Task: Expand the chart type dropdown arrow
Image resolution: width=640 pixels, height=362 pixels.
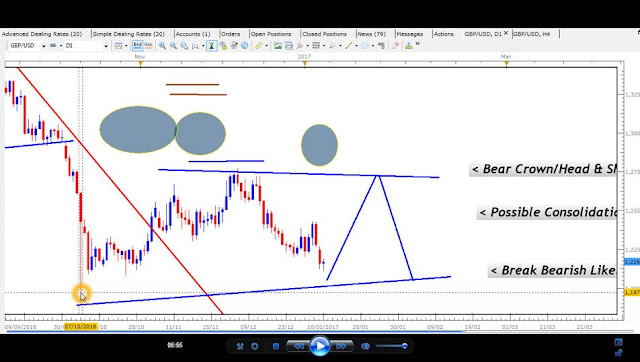Action: pos(126,46)
